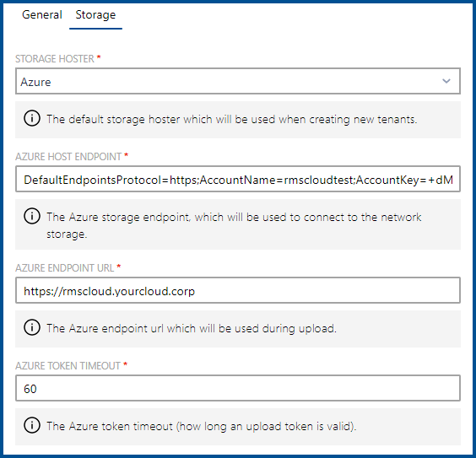
Task: Click info icon for default storage hoster
Action: (x=32, y=118)
